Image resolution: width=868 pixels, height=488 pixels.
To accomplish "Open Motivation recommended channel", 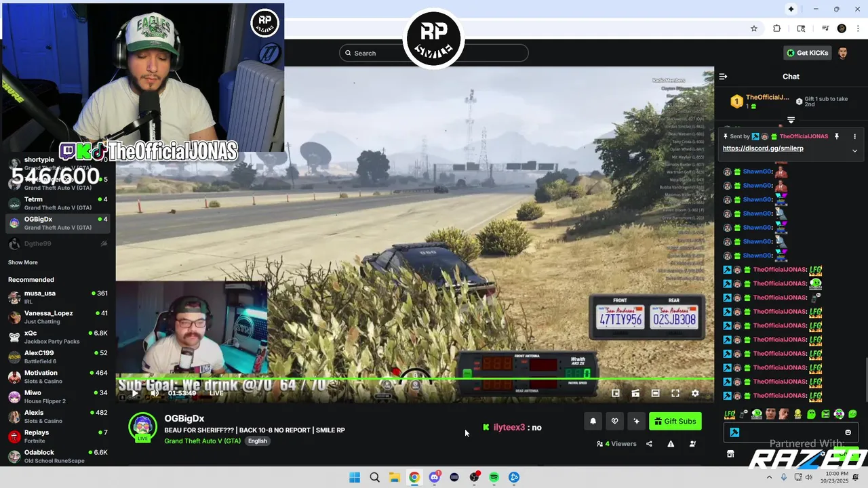I will pos(58,376).
